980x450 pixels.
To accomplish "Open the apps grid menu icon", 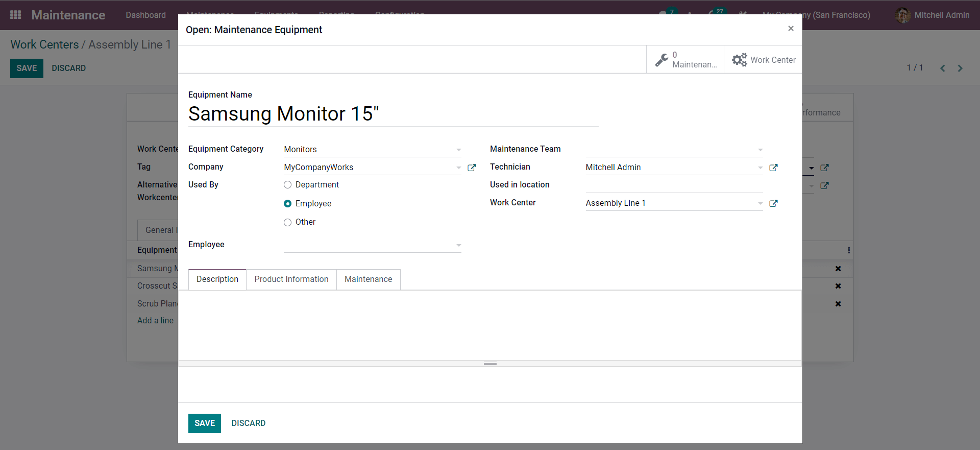I will pos(16,15).
